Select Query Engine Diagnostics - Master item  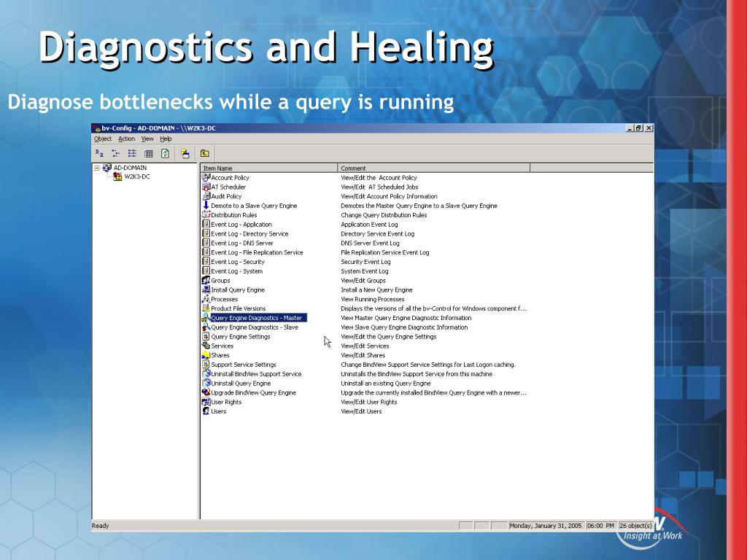point(256,318)
